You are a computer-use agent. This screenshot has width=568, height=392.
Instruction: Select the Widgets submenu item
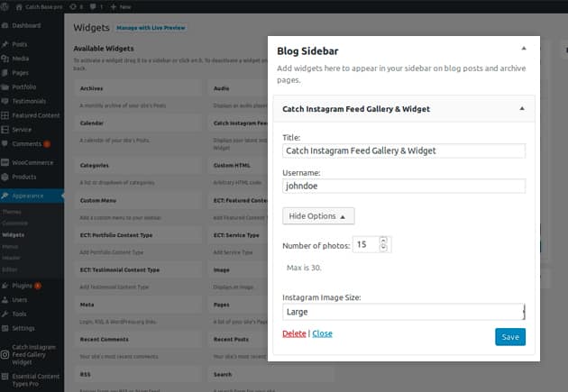click(x=13, y=235)
